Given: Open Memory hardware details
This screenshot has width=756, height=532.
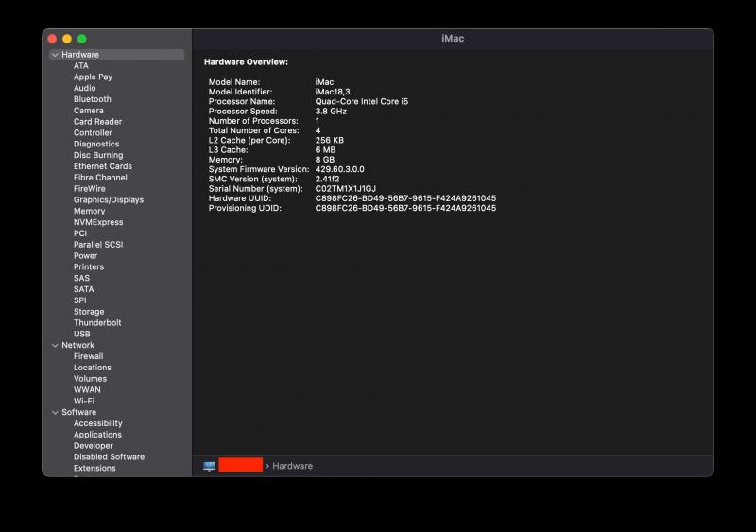Looking at the screenshot, I should [89, 211].
